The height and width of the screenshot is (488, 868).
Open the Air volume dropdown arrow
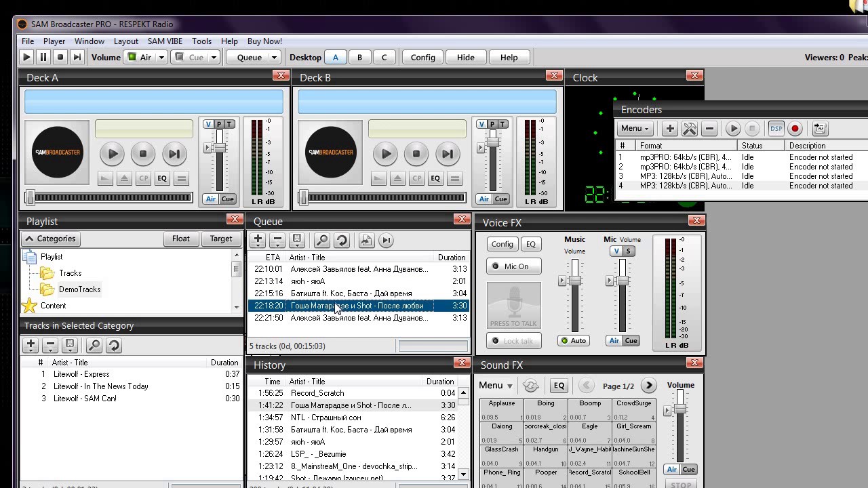pyautogui.click(x=161, y=58)
